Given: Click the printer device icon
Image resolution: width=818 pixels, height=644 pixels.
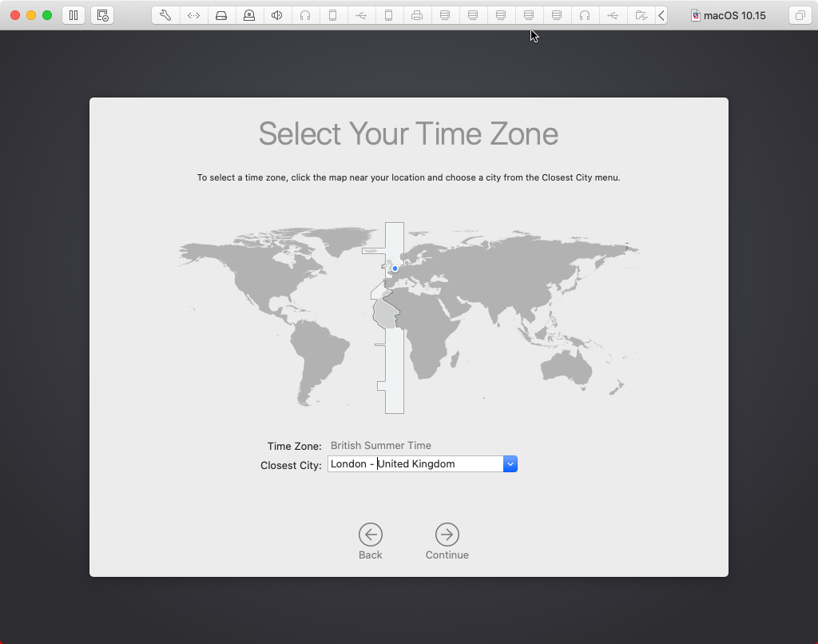Looking at the screenshot, I should pyautogui.click(x=417, y=14).
